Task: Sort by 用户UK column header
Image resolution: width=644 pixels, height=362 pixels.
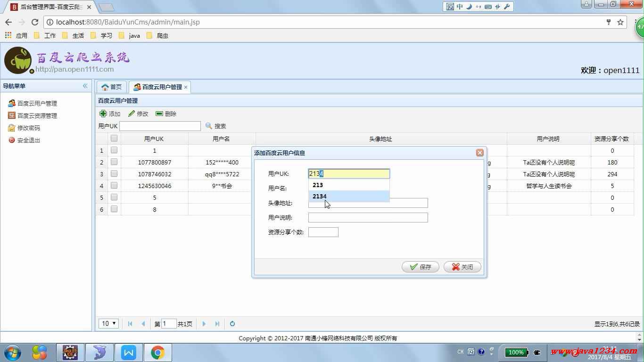Action: point(154,139)
